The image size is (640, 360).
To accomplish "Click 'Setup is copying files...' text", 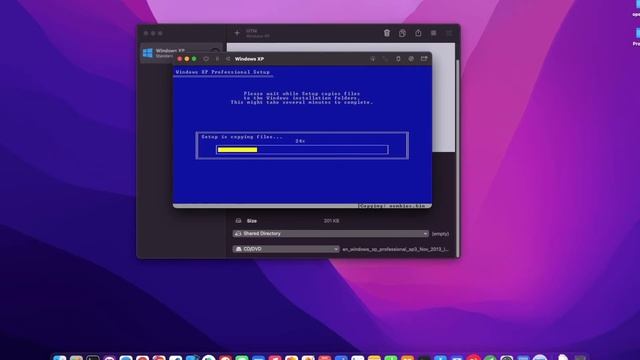I will tap(242, 137).
